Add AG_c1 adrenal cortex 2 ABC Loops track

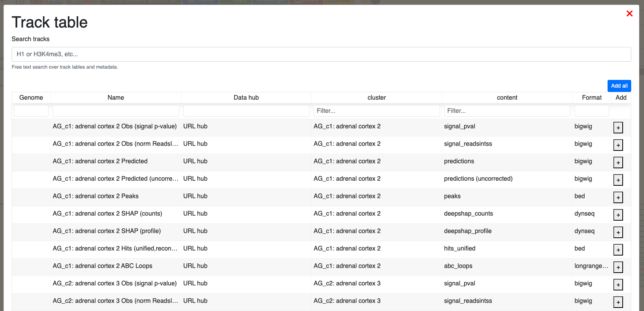[618, 267]
